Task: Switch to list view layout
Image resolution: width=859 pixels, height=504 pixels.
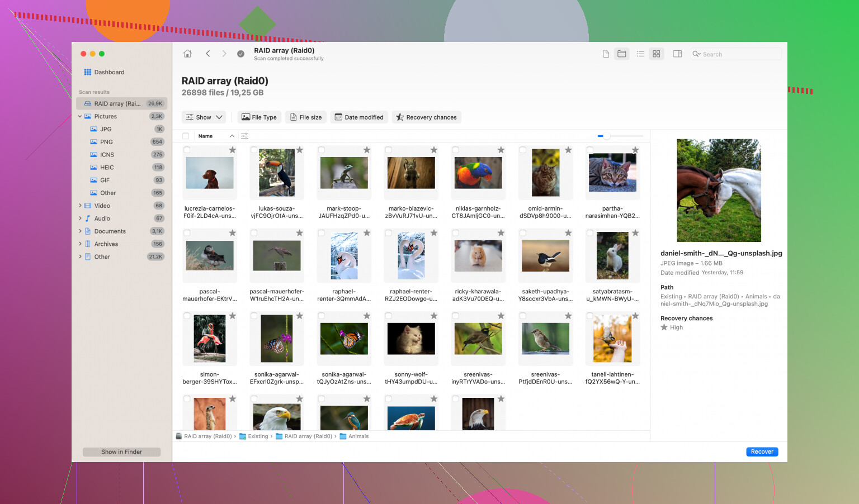Action: pyautogui.click(x=640, y=54)
